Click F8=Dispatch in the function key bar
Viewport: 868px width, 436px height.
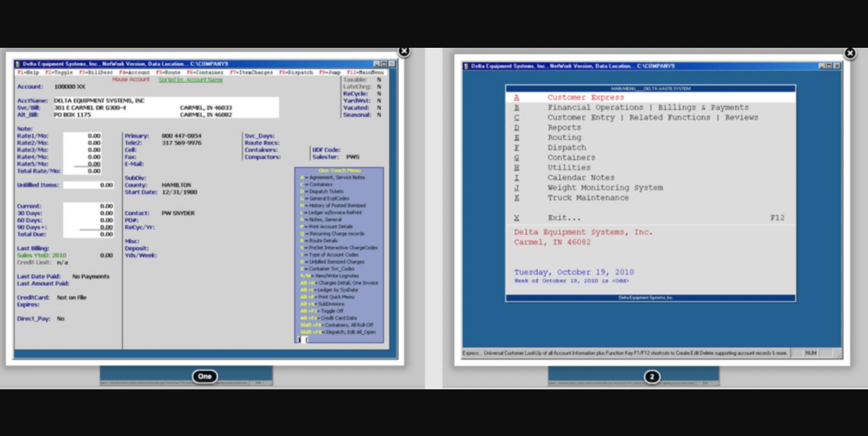296,73
